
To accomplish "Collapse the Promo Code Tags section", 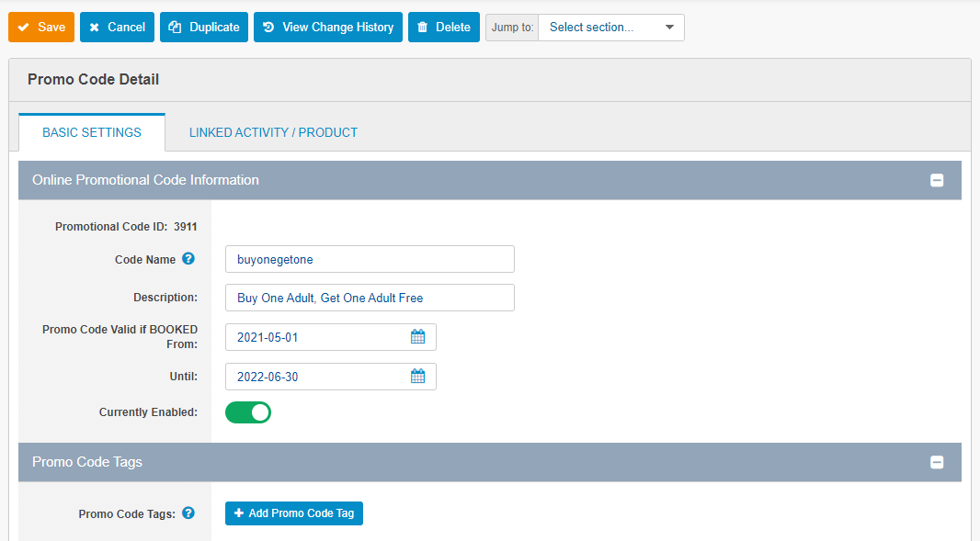I will pos(936,462).
